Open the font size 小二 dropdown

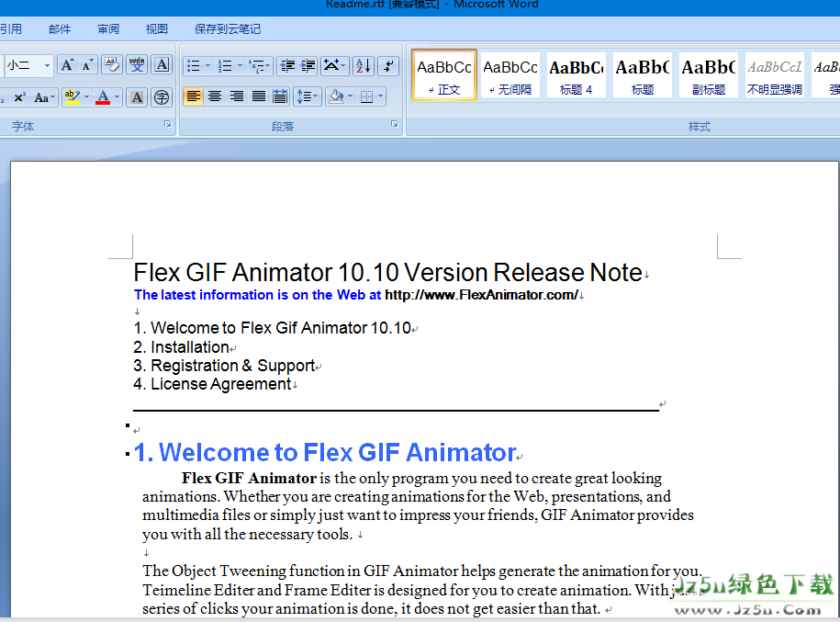(47, 65)
